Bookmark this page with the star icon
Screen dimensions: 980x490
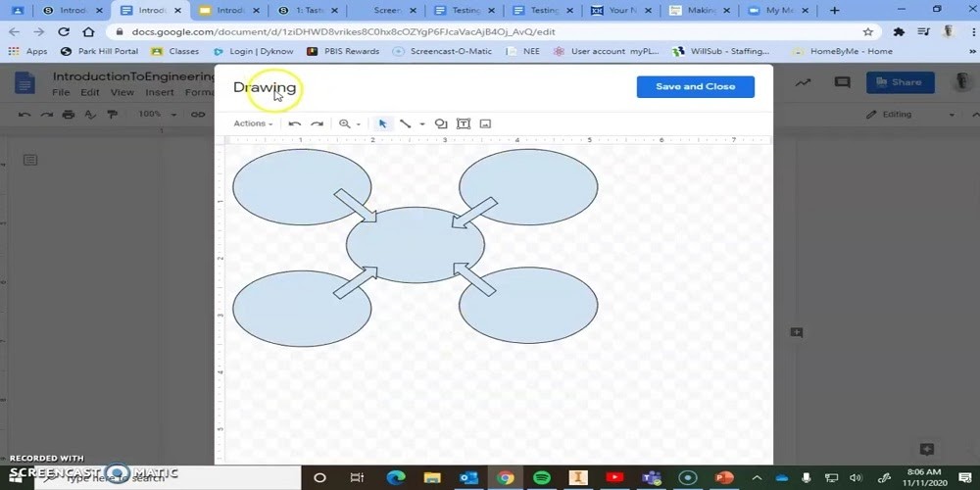[867, 31]
